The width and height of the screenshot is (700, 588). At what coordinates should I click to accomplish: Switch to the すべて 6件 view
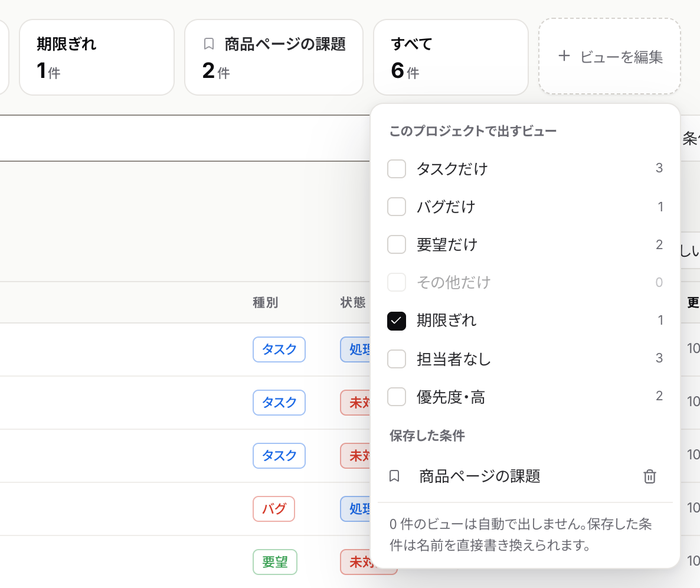click(451, 57)
